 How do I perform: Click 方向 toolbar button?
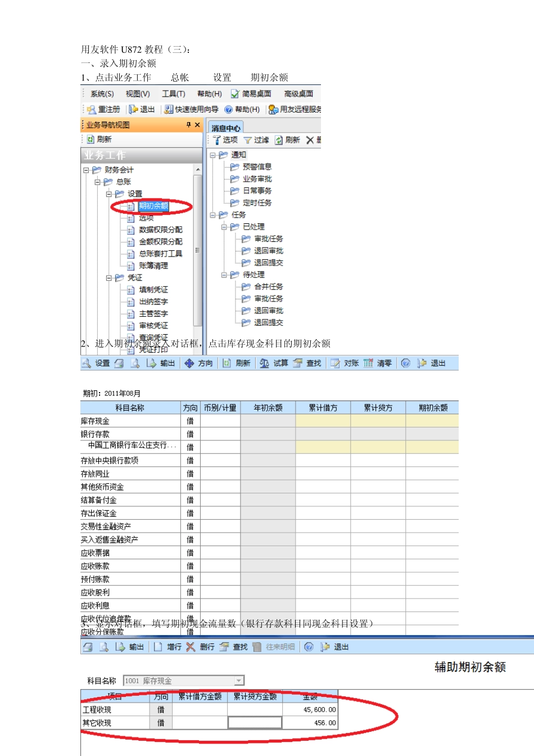pos(199,363)
